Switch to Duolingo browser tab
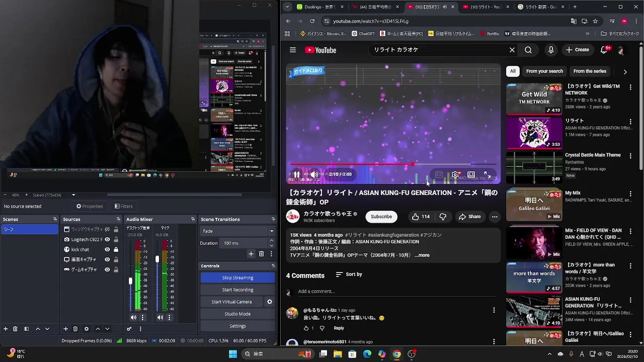Screen dimensions: 644x362 (320, 7)
